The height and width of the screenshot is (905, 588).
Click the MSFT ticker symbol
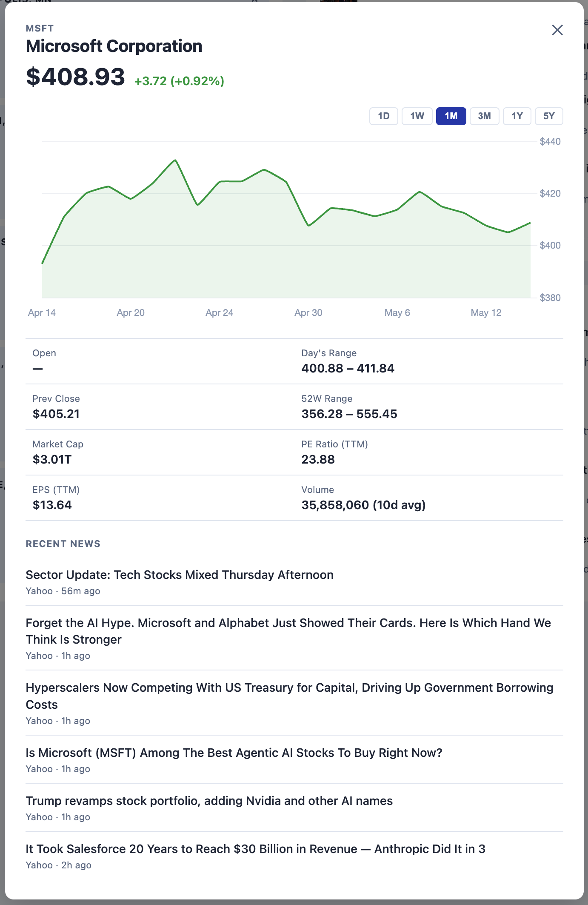(40, 29)
